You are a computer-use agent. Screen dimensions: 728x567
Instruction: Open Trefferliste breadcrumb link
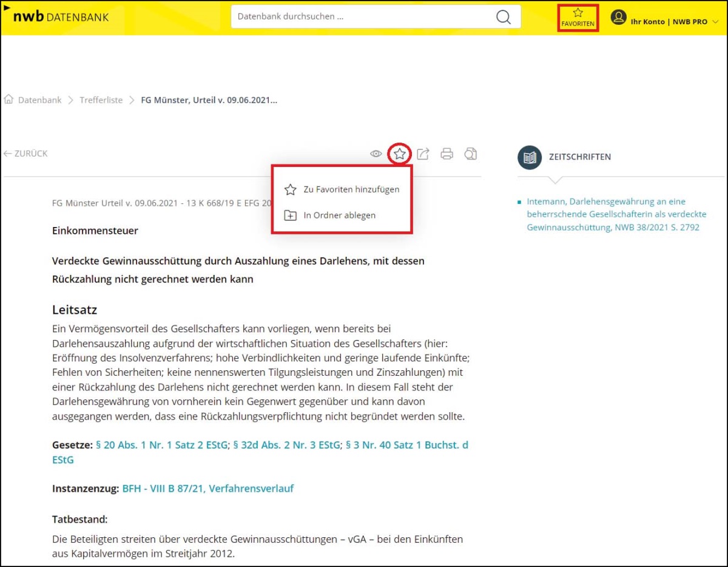coord(101,100)
